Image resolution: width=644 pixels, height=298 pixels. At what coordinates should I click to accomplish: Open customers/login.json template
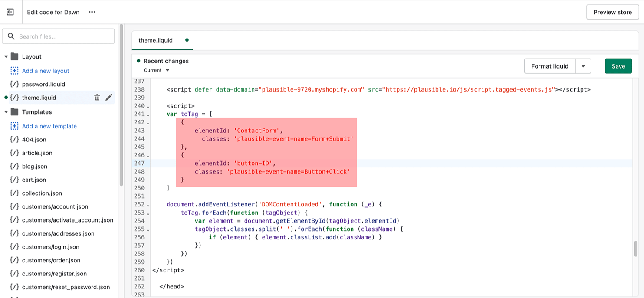click(x=51, y=247)
